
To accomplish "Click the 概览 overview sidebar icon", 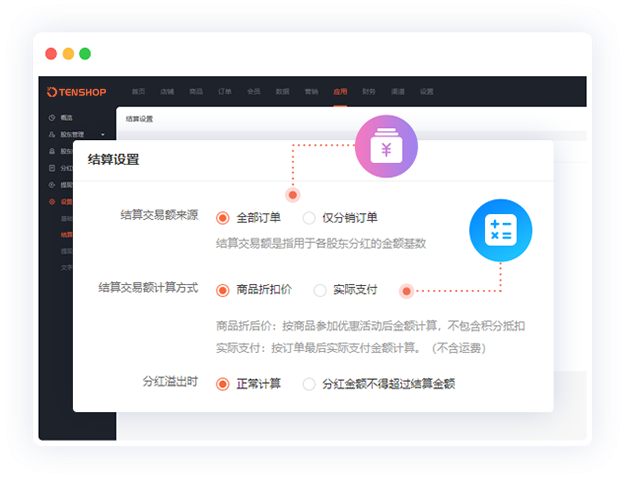I will tap(52, 118).
